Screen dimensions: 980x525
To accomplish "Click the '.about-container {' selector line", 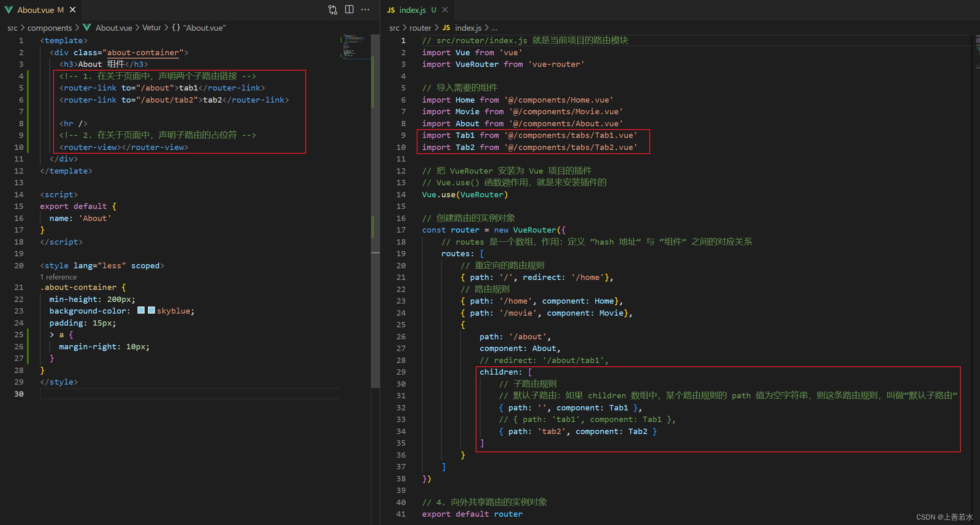I will click(83, 287).
